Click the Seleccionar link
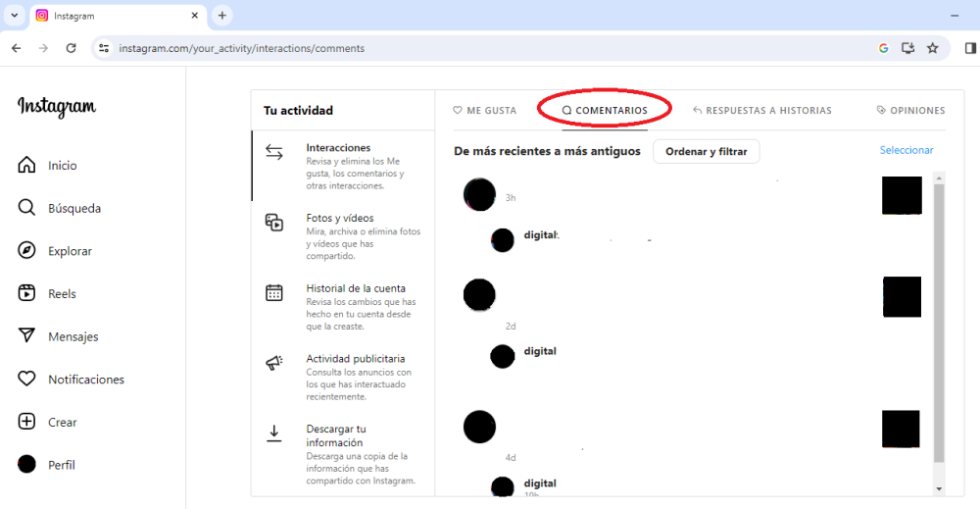 coord(906,150)
